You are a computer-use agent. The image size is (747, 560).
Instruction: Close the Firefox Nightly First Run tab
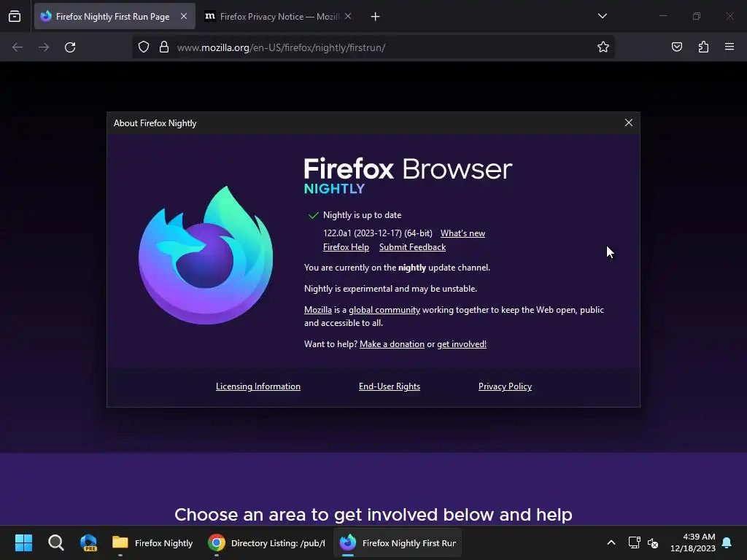click(x=183, y=16)
